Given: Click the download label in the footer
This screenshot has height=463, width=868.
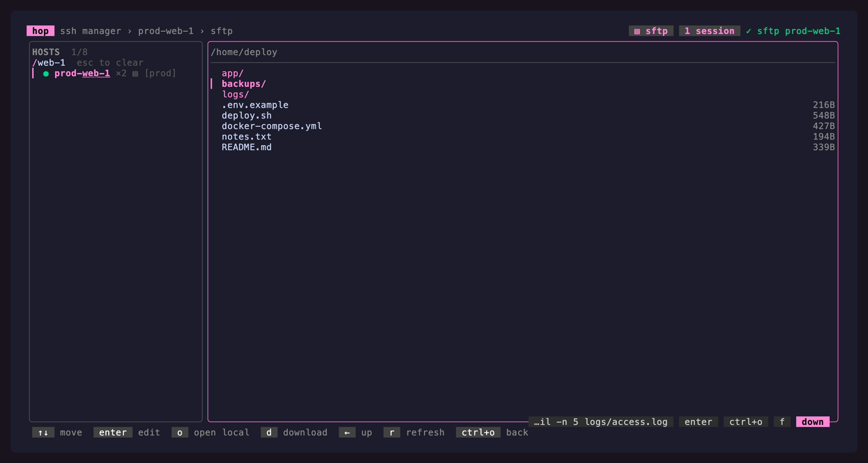Looking at the screenshot, I should coord(305,432).
